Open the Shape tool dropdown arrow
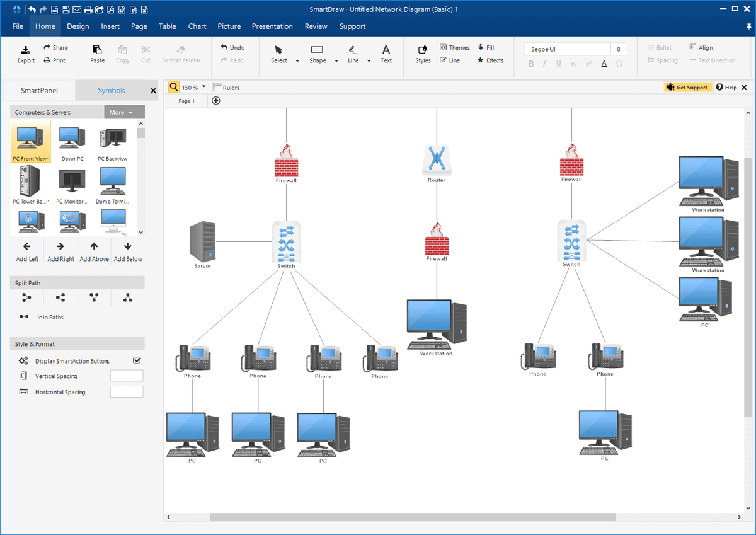The height and width of the screenshot is (535, 756). tap(335, 61)
